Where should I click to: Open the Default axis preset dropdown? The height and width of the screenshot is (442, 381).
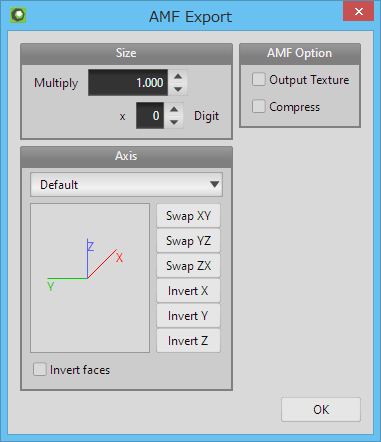126,184
